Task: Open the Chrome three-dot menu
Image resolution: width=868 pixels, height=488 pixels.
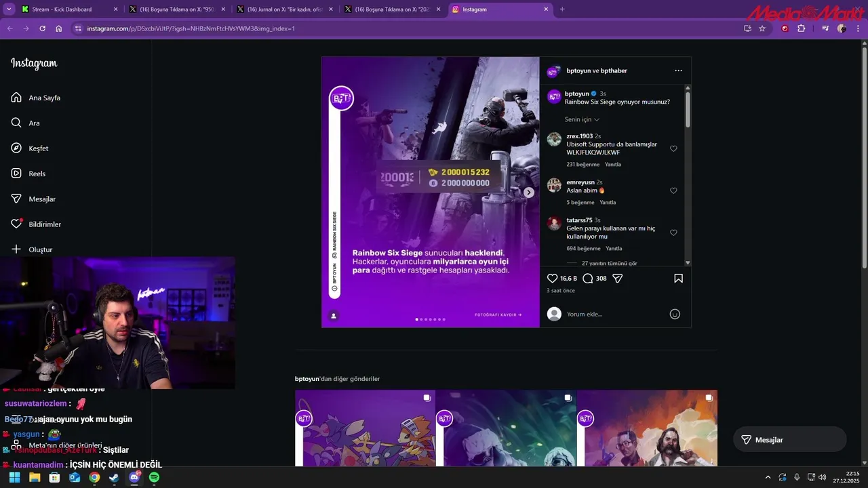Action: (x=859, y=28)
